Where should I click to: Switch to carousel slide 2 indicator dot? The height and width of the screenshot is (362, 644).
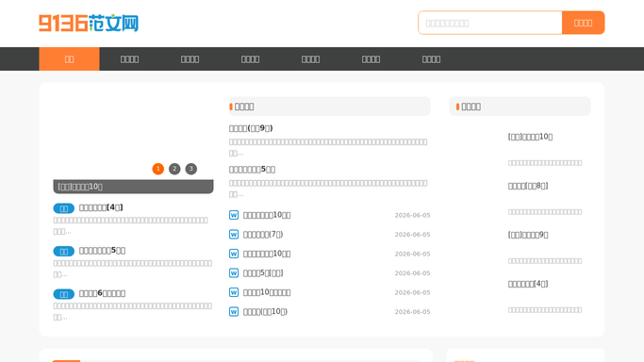point(174,169)
